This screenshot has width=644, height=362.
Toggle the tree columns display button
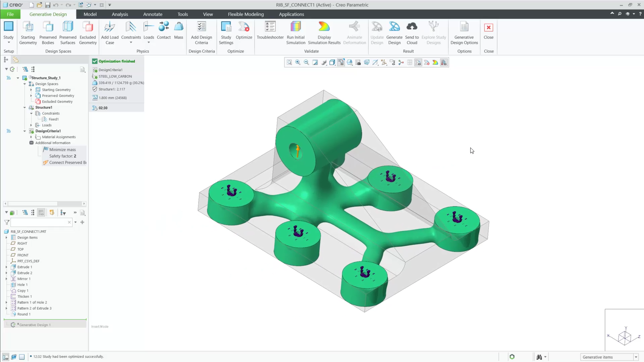pos(41,213)
